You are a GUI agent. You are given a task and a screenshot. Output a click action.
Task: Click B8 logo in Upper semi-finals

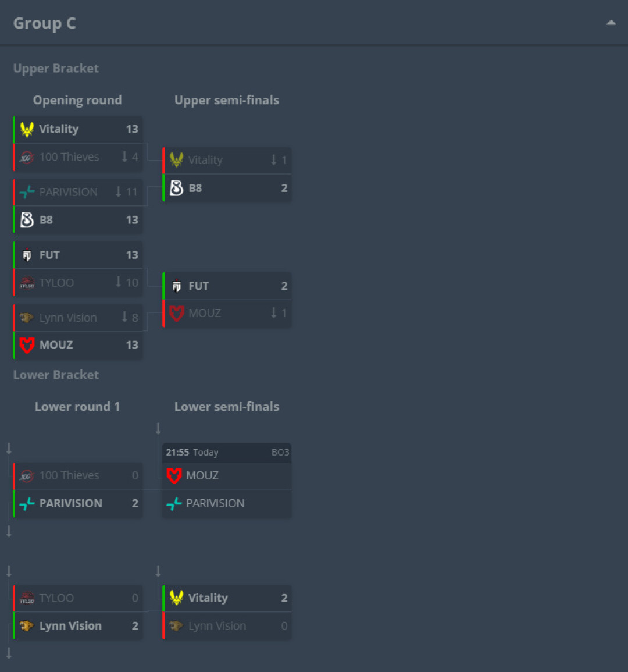[x=177, y=188]
